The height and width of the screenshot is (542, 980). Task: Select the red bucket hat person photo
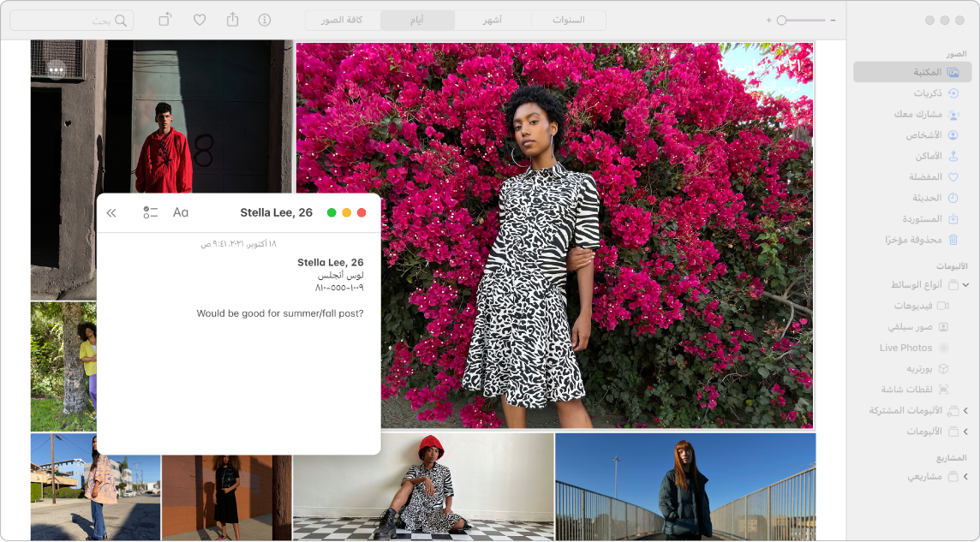coord(424,487)
